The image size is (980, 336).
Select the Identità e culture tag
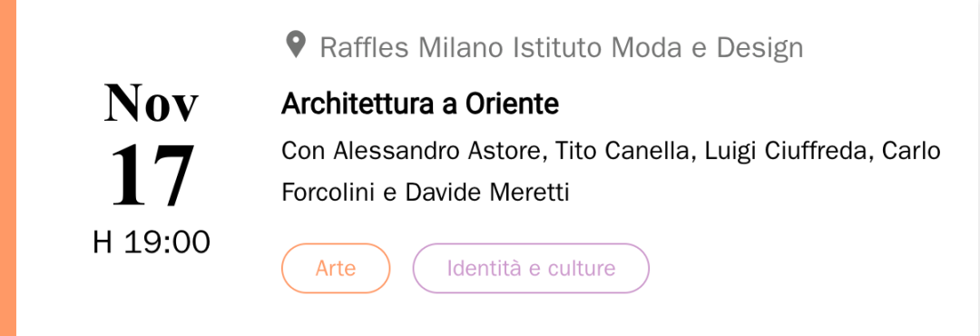531,269
